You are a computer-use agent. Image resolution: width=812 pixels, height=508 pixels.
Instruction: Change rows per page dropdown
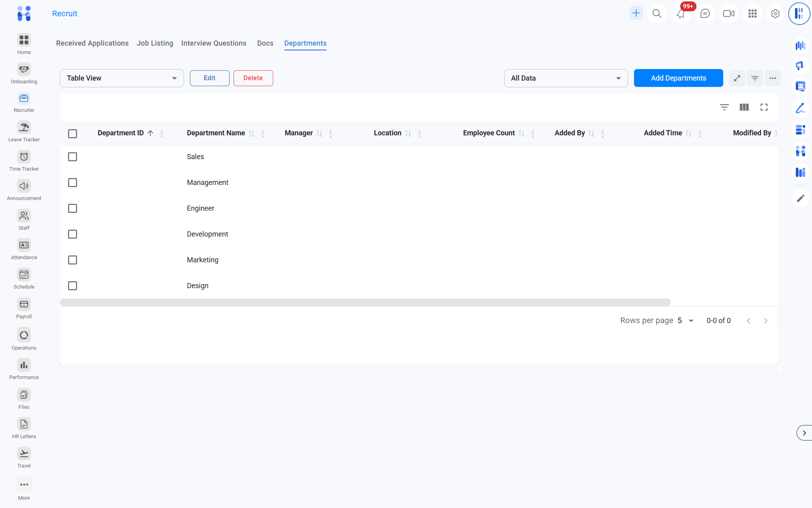(686, 321)
